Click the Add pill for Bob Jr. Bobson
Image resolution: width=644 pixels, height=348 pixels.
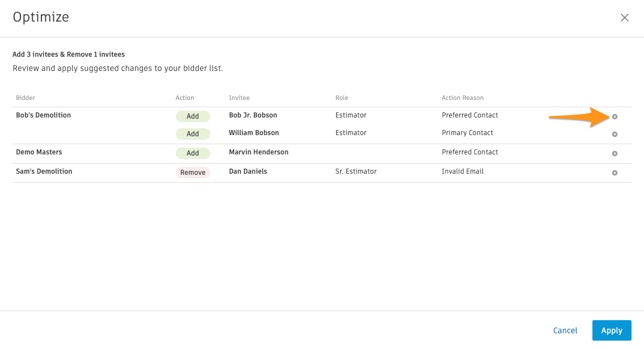pos(193,116)
